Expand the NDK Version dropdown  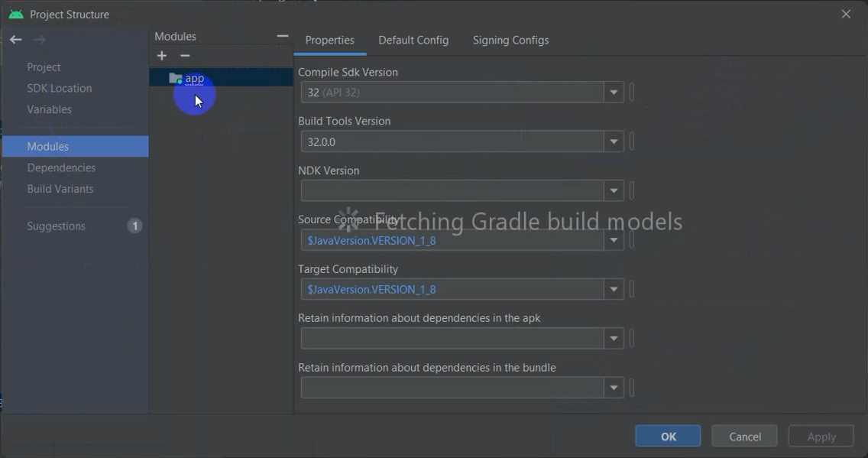[x=614, y=191]
